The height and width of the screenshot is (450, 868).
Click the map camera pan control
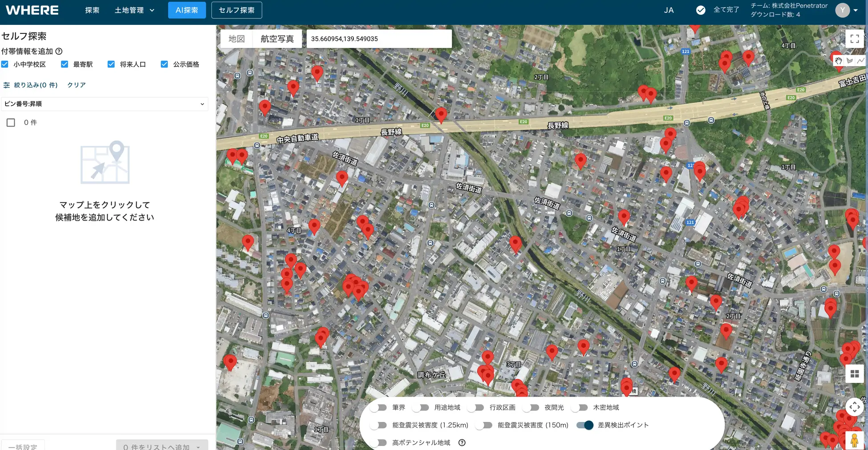pos(854,407)
